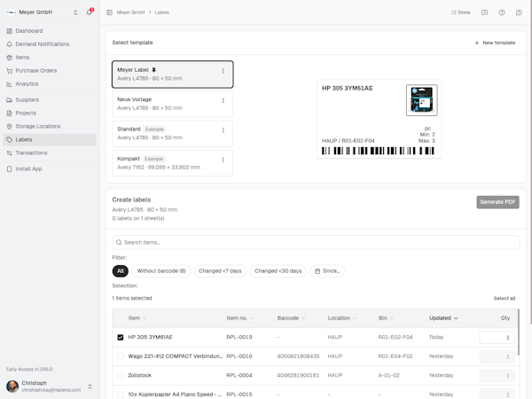Click Select all link
This screenshot has height=399, width=532.
pos(505,298)
